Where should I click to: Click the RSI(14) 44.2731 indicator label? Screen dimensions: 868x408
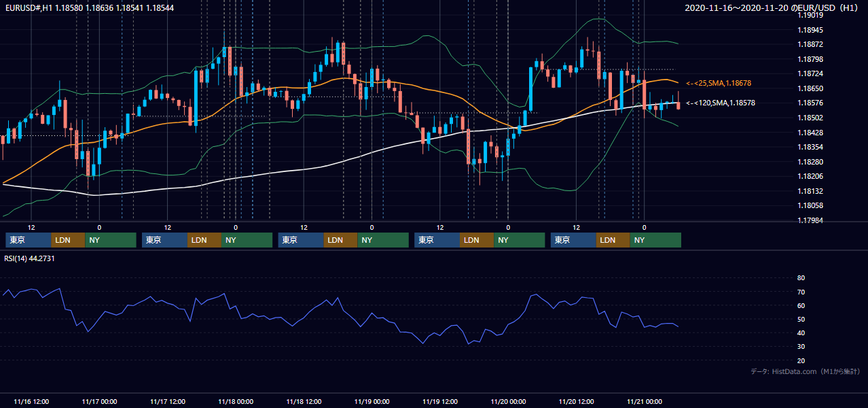[30, 258]
